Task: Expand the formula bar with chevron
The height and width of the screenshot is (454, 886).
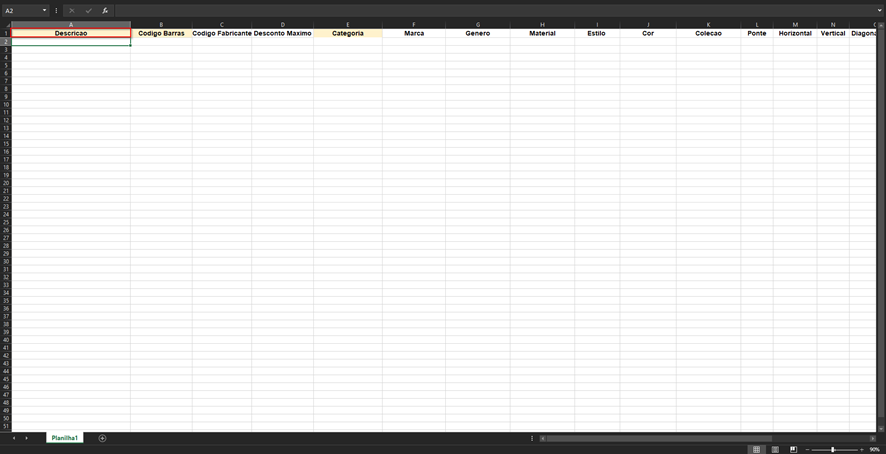Action: (877, 10)
